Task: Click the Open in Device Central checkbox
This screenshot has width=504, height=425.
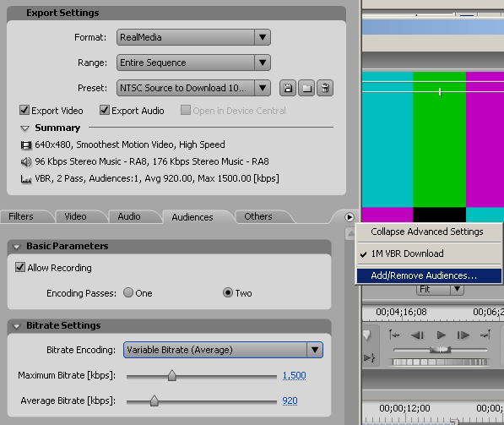Action: click(186, 110)
